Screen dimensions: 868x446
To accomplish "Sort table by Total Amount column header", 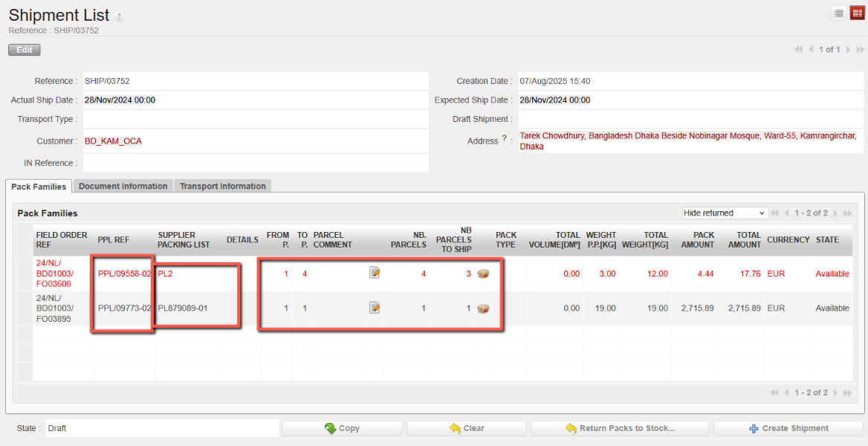I will tap(744, 240).
